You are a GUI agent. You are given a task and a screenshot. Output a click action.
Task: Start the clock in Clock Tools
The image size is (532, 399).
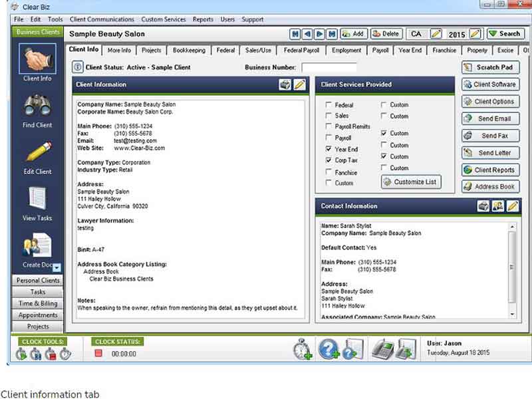pos(21,354)
